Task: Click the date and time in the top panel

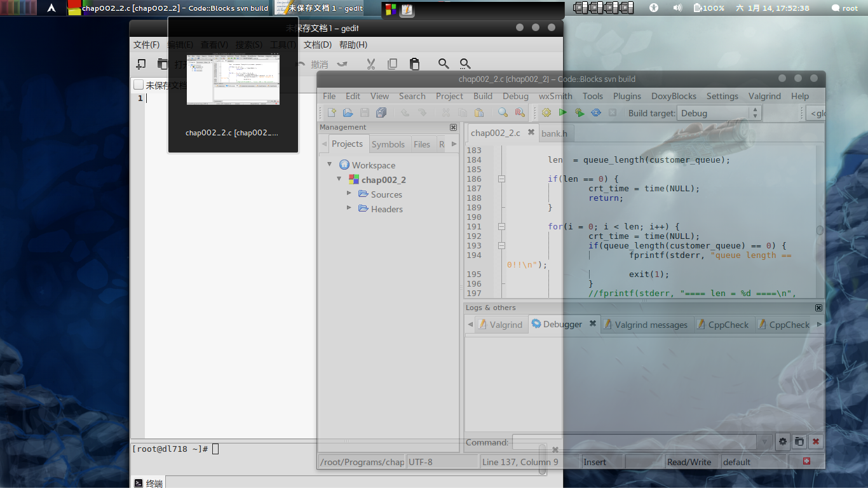Action: point(772,8)
